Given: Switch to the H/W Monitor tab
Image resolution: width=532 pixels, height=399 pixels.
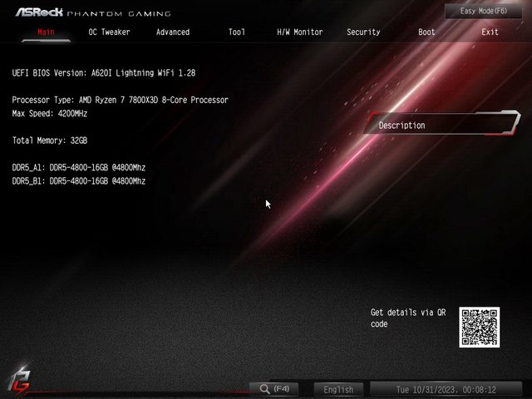Looking at the screenshot, I should (x=299, y=32).
